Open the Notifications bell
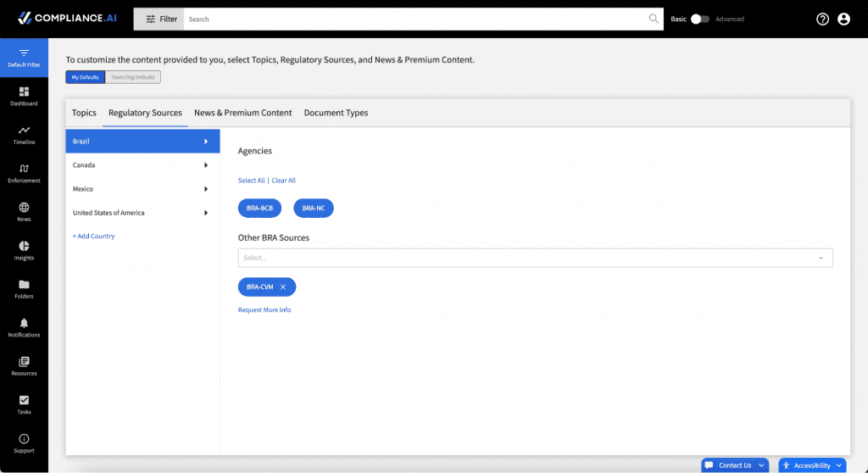This screenshot has width=868, height=473. 24,328
